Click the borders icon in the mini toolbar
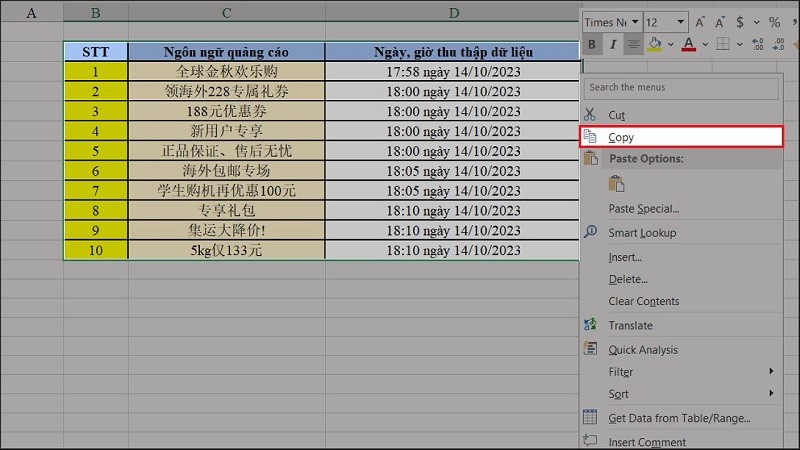 point(723,44)
